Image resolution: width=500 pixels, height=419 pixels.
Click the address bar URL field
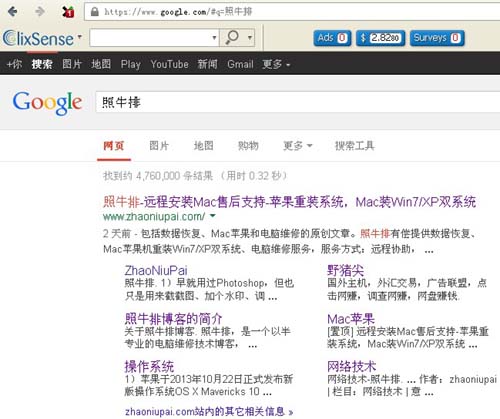click(x=293, y=12)
